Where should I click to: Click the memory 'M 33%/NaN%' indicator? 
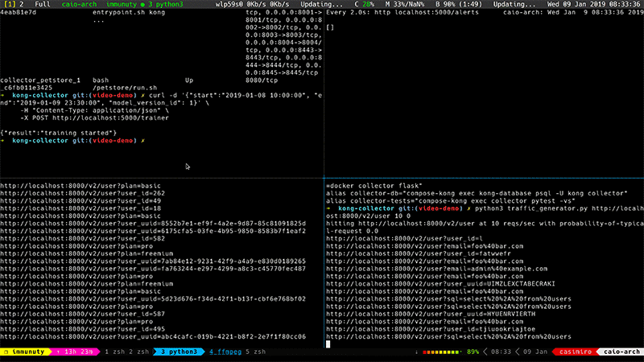(x=407, y=4)
